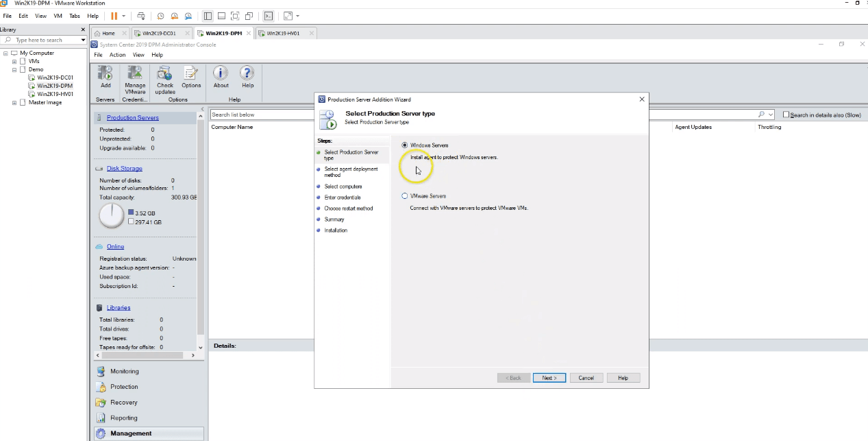Select the Management workspace

149,433
